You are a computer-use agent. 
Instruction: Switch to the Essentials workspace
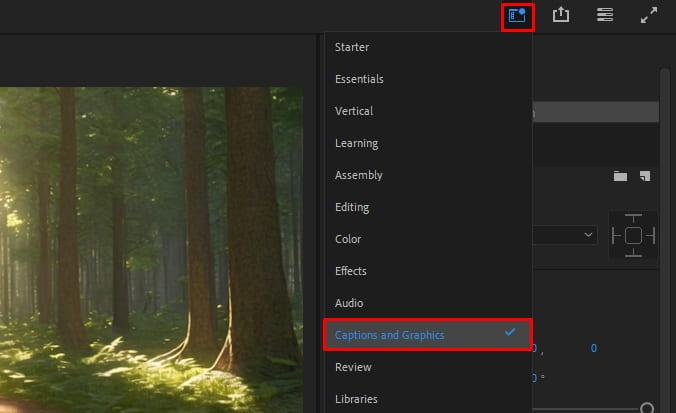428,79
